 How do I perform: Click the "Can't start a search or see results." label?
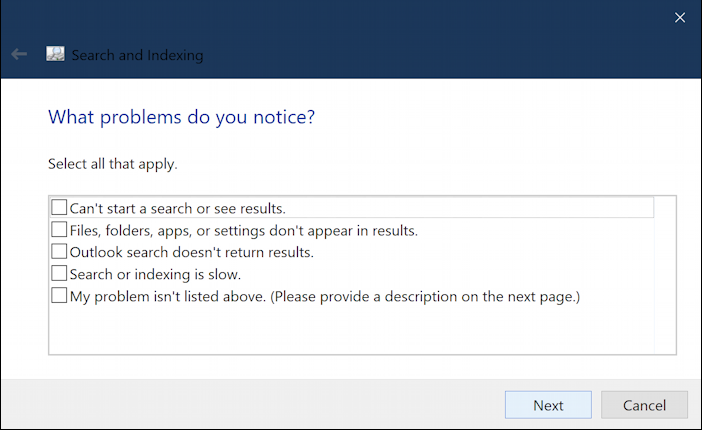[x=177, y=208]
